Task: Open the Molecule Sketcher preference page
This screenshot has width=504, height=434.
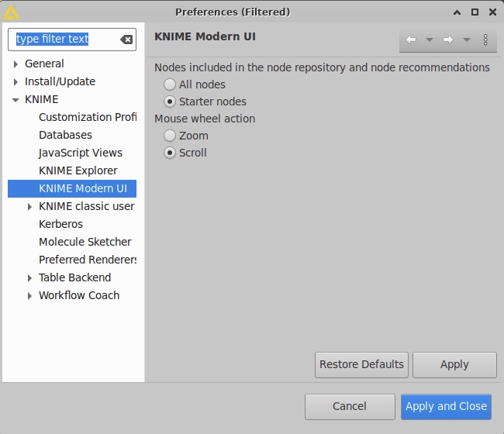Action: click(x=85, y=242)
